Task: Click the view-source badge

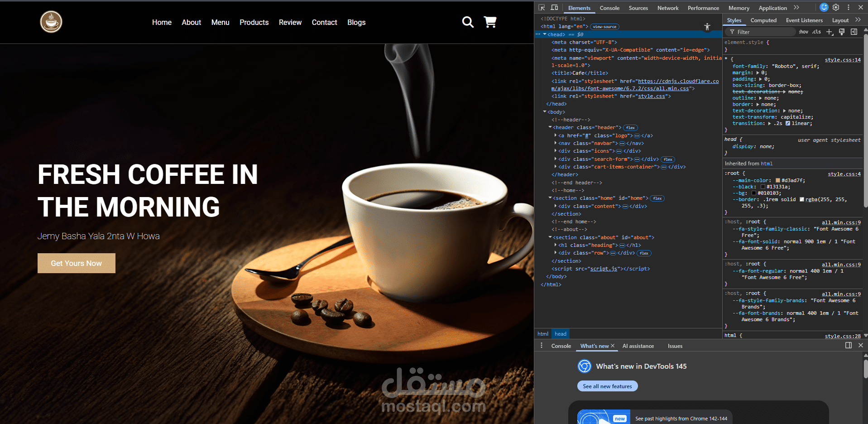Action: pos(604,27)
